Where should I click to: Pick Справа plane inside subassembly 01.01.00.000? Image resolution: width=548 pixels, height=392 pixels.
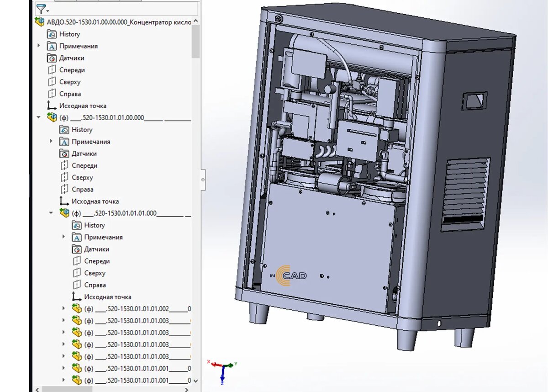[x=77, y=189]
